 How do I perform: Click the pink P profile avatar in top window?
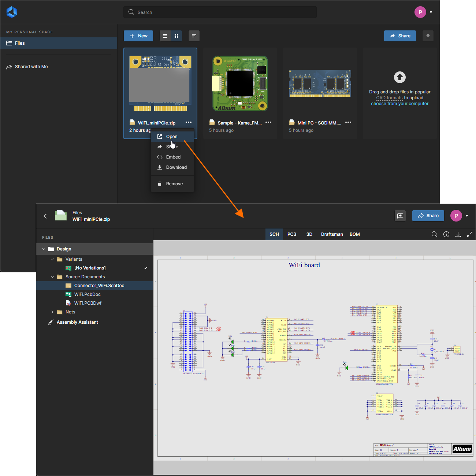click(x=420, y=12)
